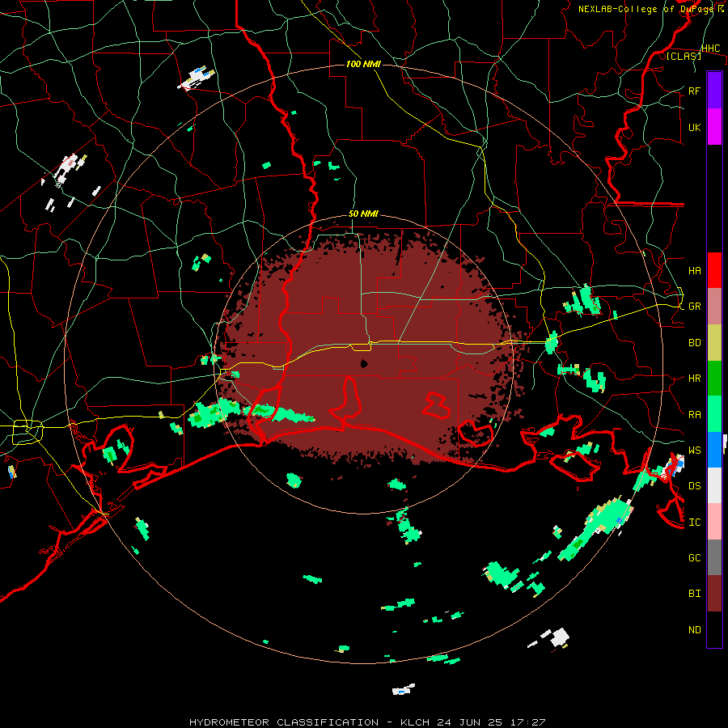Select the gray GC legend swatch

(x=714, y=557)
